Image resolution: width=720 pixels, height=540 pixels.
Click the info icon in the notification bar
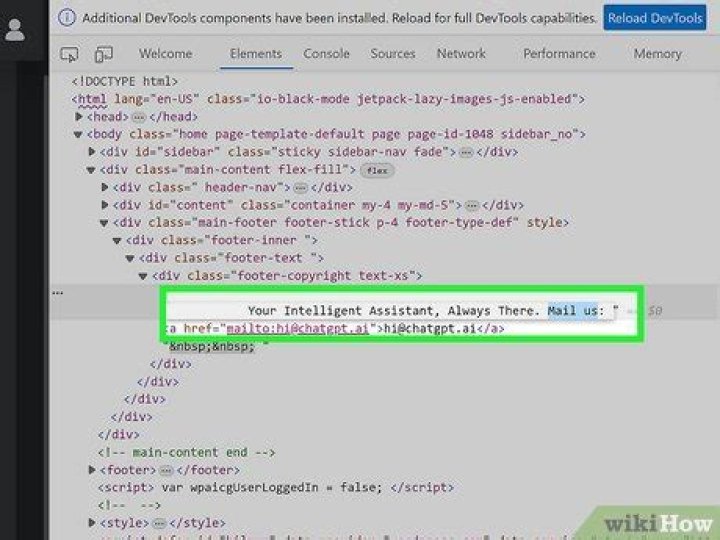[67, 18]
